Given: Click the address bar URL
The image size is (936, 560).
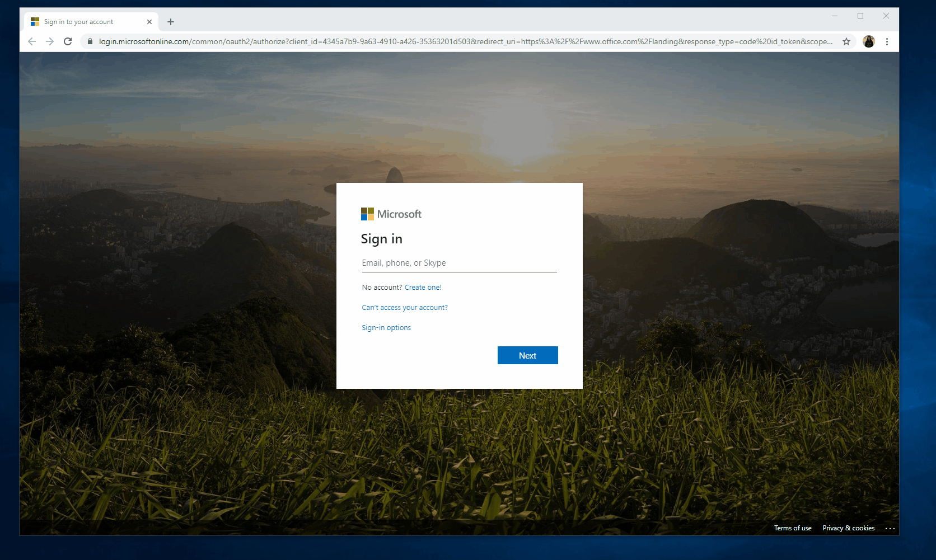Looking at the screenshot, I should pos(465,41).
